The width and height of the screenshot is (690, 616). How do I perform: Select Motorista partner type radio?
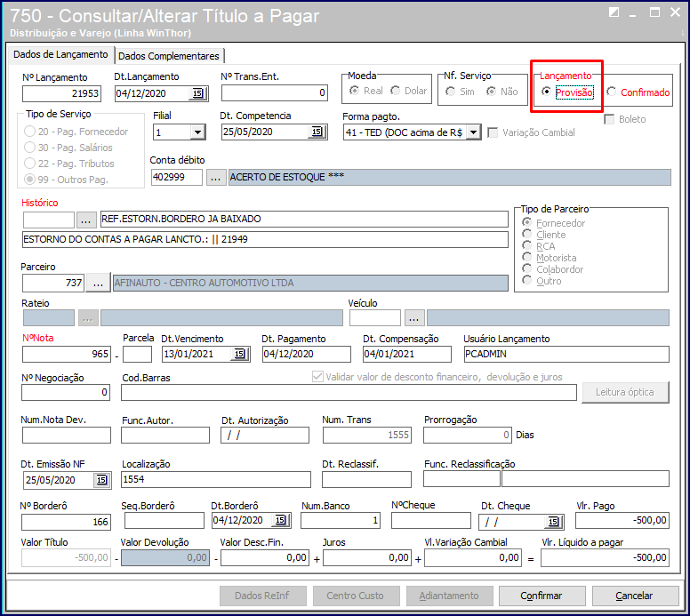pos(526,257)
